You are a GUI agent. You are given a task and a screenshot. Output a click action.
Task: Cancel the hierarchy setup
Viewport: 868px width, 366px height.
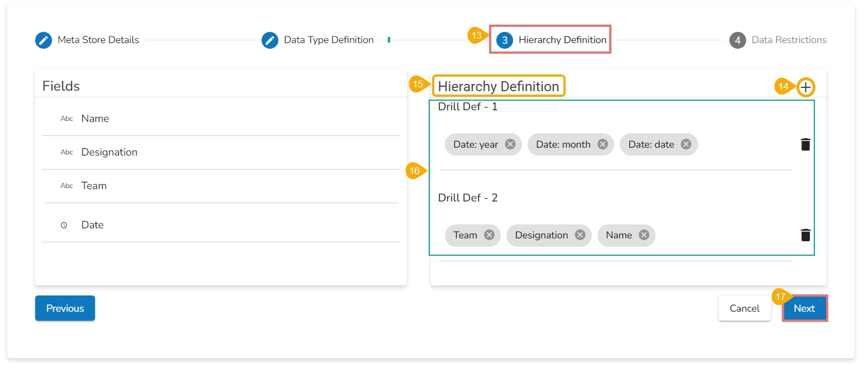pos(744,308)
